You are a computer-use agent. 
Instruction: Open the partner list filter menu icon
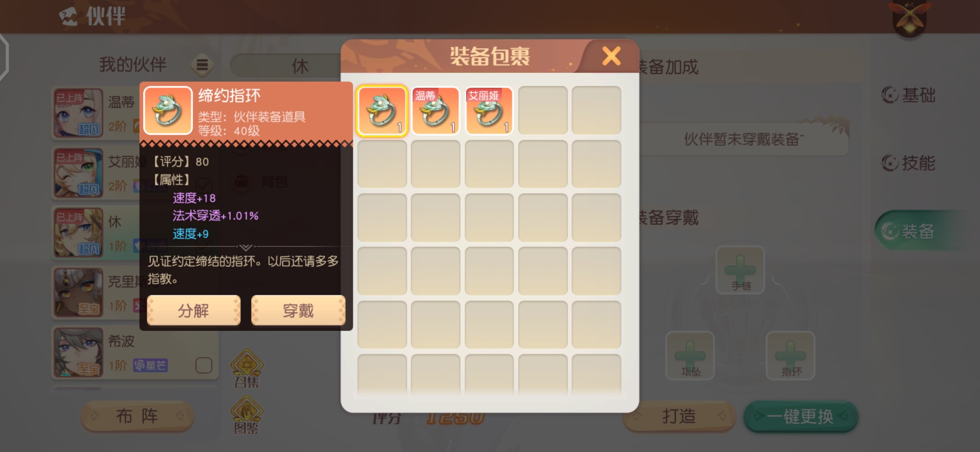pos(202,65)
